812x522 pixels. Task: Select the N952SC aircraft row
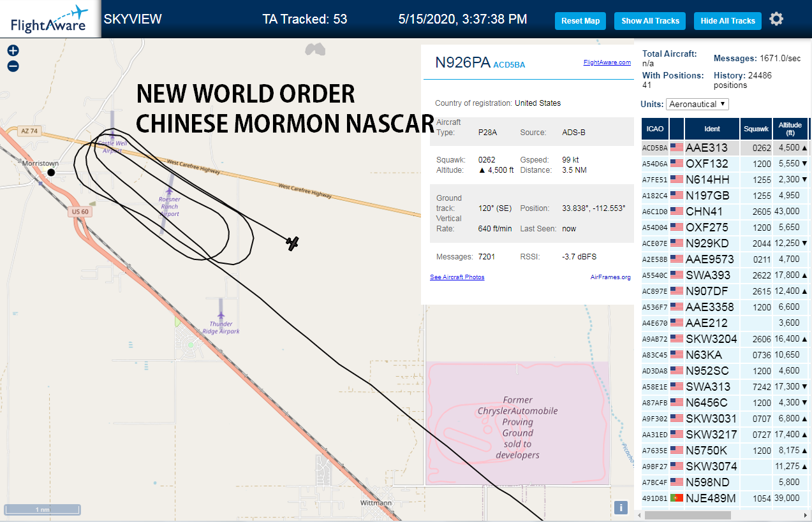coord(725,371)
